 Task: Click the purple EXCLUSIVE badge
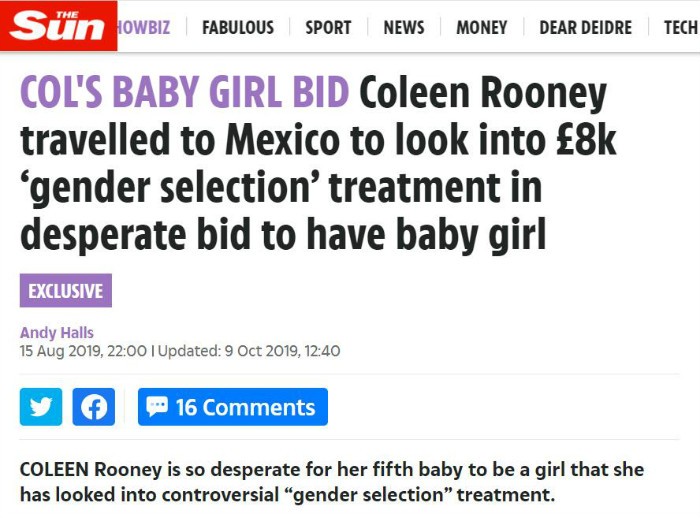click(x=66, y=291)
